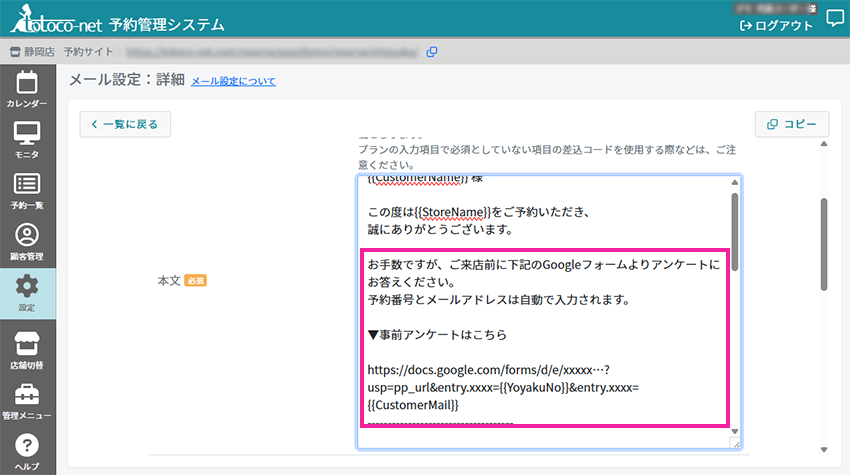
Task: Click the chat bubble icon in header
Action: click(x=834, y=22)
